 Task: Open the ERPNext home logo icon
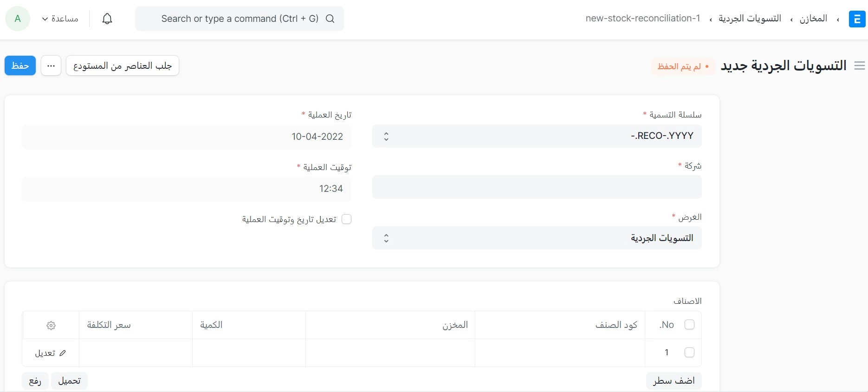(857, 19)
